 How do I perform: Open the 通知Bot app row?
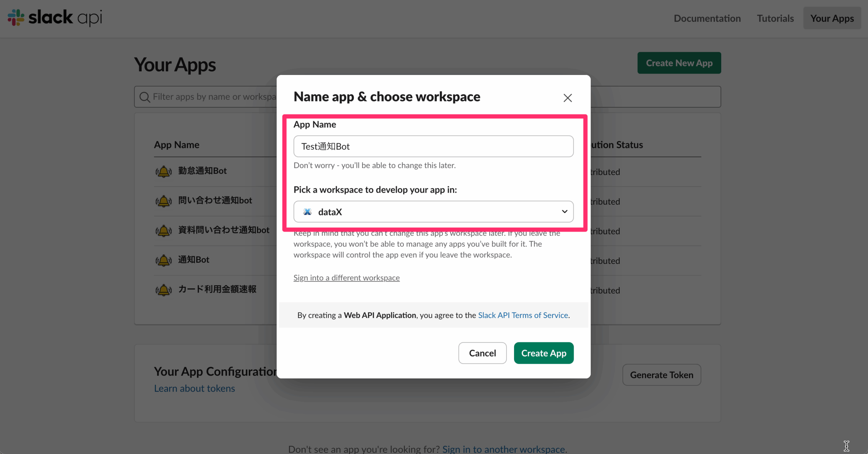(194, 260)
